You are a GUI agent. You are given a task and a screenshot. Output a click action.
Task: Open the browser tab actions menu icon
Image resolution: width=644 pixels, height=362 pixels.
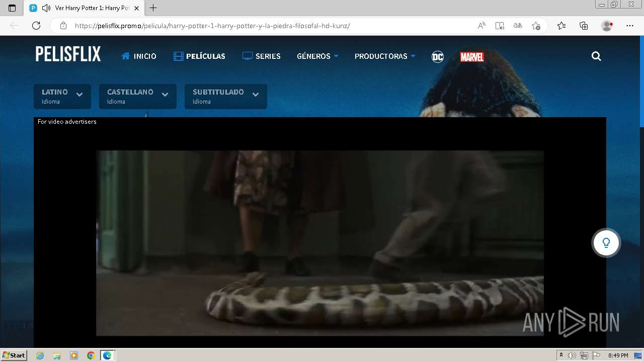coord(12,8)
